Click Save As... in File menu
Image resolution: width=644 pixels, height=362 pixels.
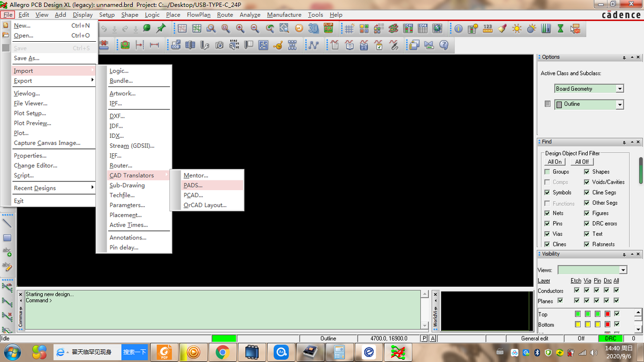pos(54,58)
